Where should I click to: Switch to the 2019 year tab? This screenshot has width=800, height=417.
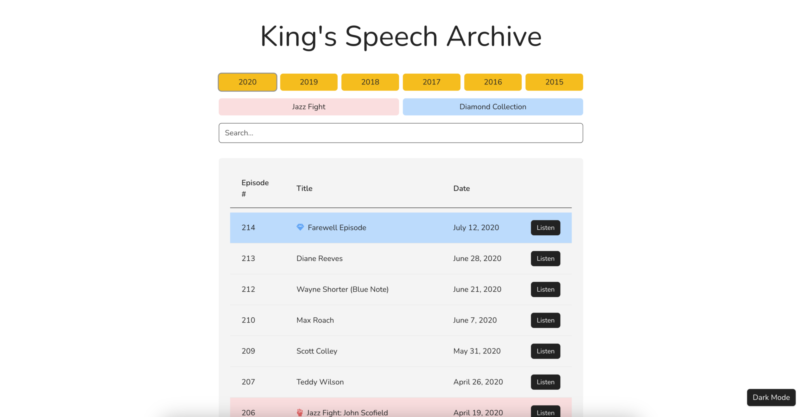308,82
